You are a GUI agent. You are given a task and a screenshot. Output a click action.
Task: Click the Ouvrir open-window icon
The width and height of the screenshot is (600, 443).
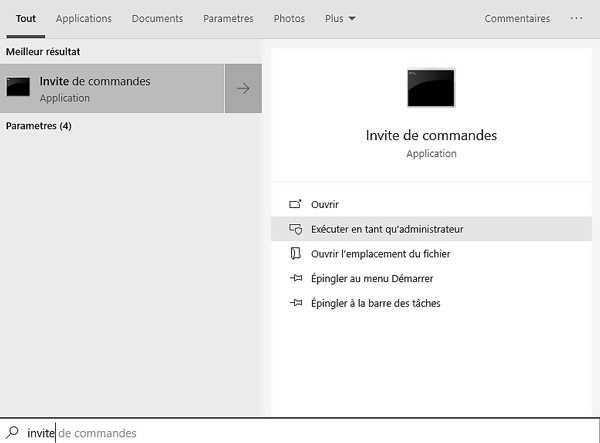click(295, 204)
